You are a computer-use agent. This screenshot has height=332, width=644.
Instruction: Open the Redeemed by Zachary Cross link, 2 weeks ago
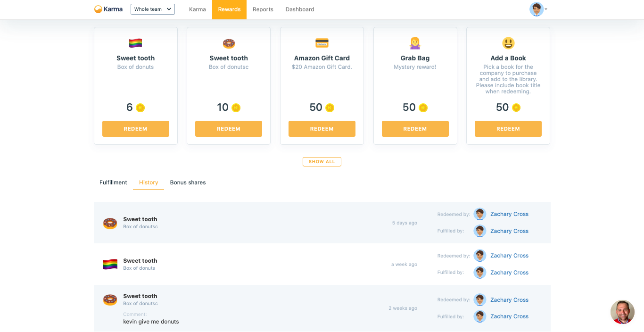[x=509, y=300]
